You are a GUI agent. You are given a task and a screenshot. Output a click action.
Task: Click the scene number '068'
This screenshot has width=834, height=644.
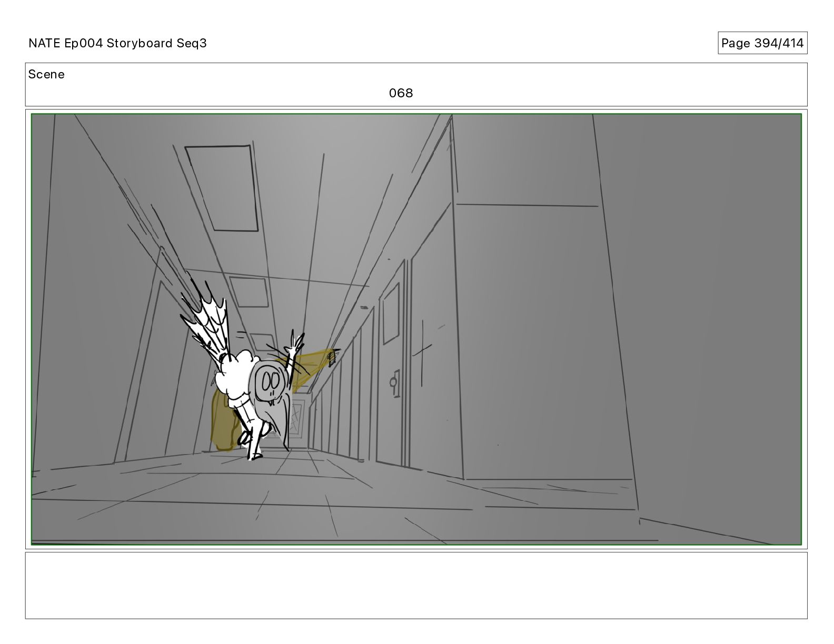[401, 93]
